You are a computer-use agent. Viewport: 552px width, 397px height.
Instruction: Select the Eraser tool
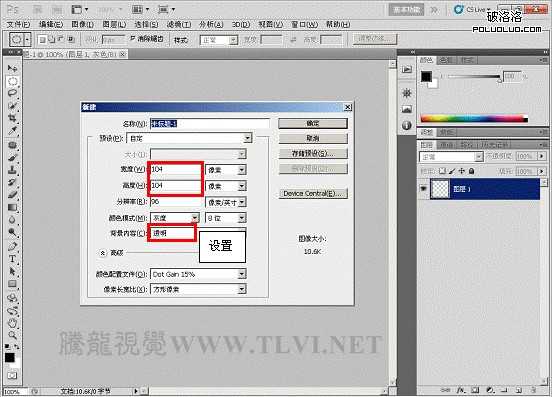(x=12, y=195)
